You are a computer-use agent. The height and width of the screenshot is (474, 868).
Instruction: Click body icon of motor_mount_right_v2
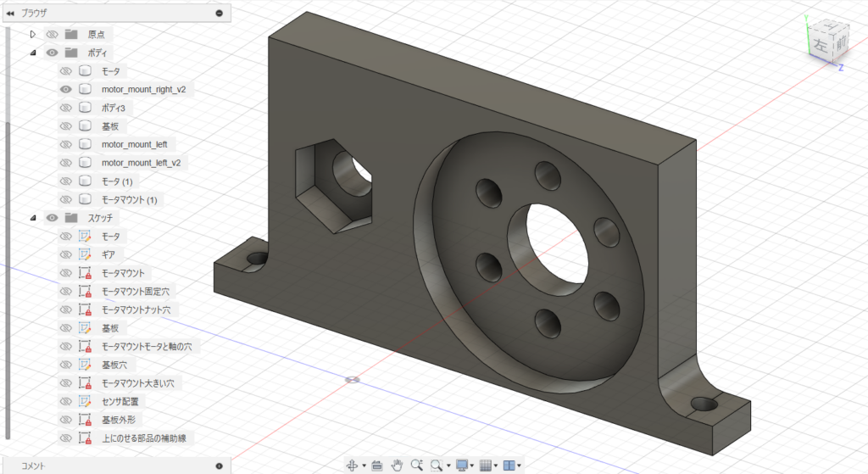click(x=85, y=89)
